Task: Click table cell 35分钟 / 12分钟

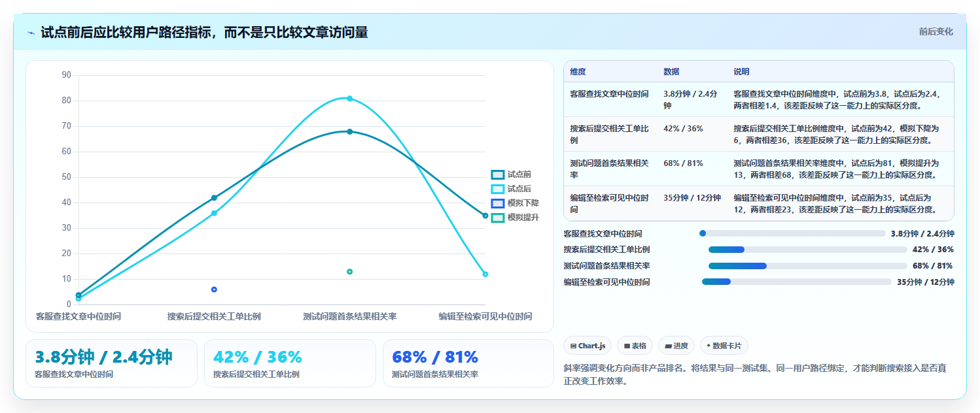Action: (x=692, y=203)
